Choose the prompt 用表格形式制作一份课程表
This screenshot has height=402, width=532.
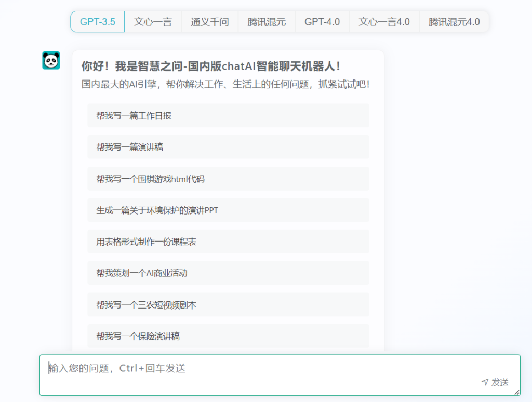[x=229, y=242]
